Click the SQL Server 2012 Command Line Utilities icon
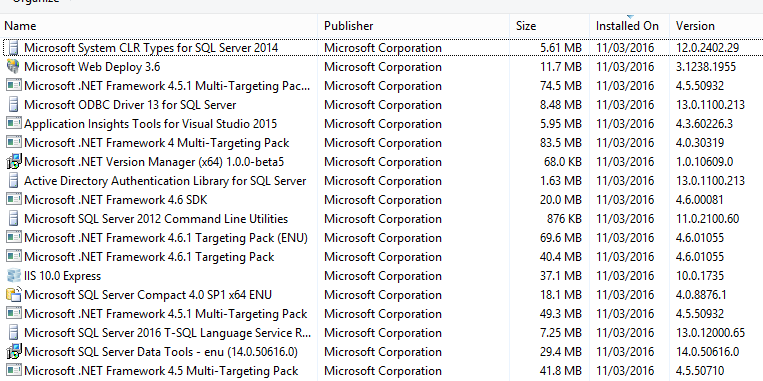Image resolution: width=763 pixels, height=381 pixels. tap(14, 218)
